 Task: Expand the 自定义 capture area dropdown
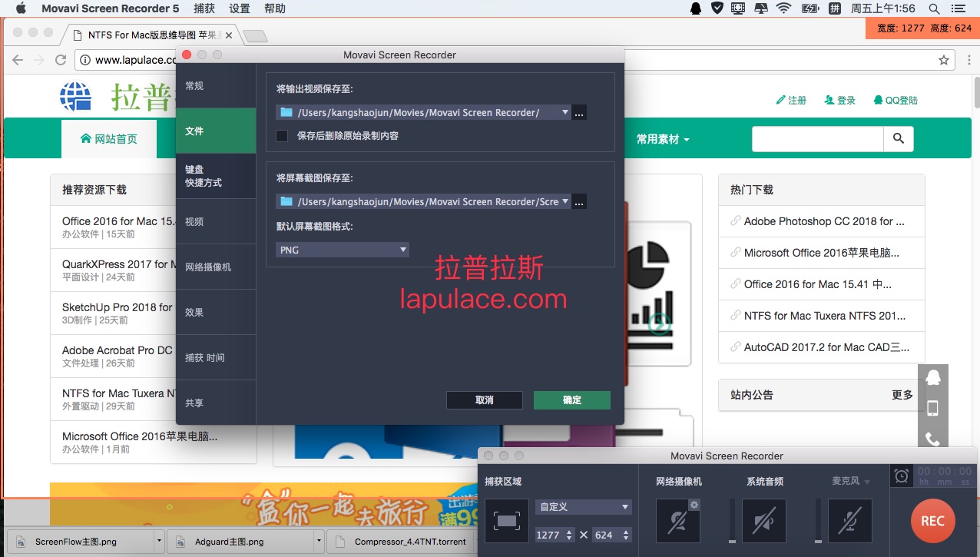click(584, 507)
